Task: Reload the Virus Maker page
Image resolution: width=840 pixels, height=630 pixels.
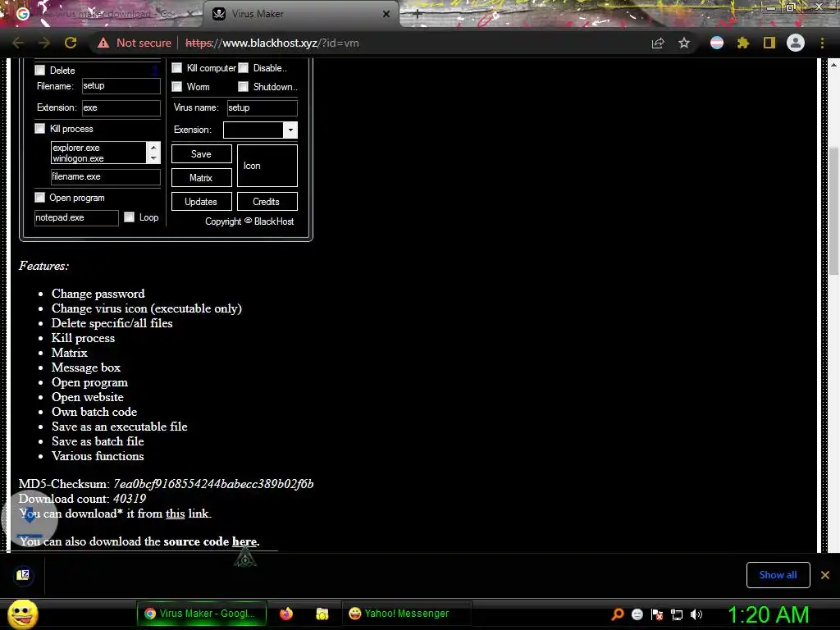Action: [x=71, y=43]
